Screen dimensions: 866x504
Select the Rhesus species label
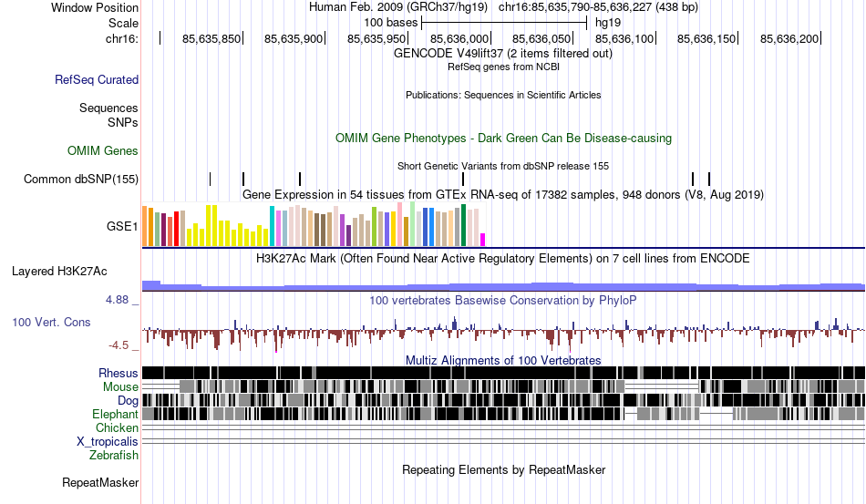119,373
